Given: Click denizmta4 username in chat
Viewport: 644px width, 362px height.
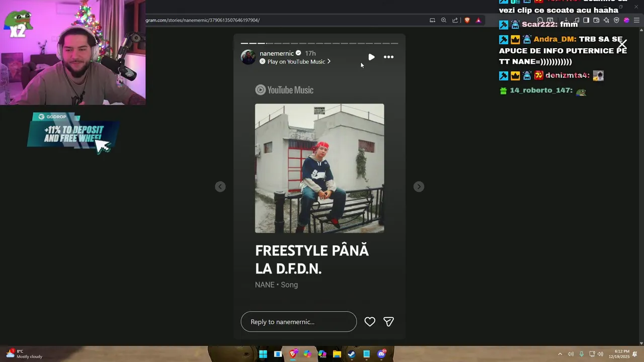Looking at the screenshot, I should click(568, 75).
